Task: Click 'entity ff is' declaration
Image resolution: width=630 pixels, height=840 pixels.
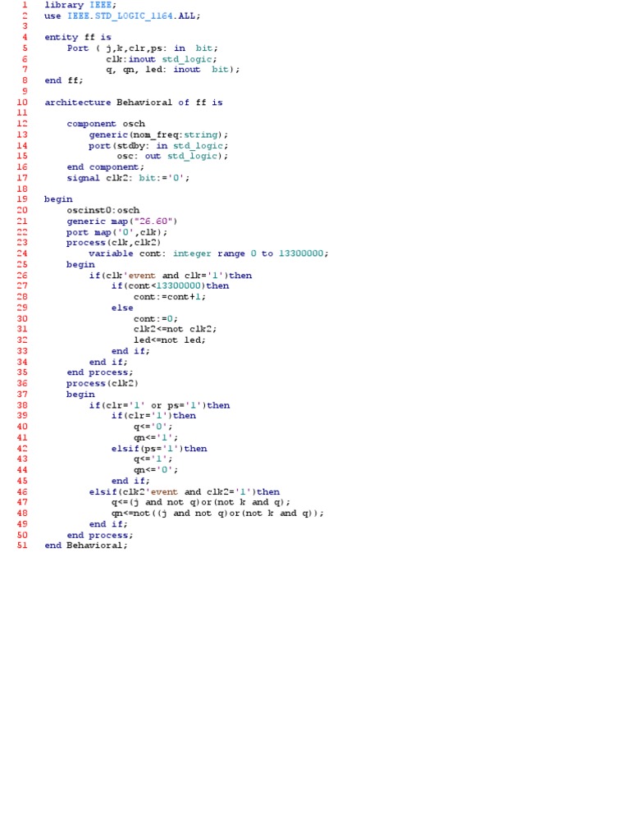Action: pyautogui.click(x=78, y=37)
